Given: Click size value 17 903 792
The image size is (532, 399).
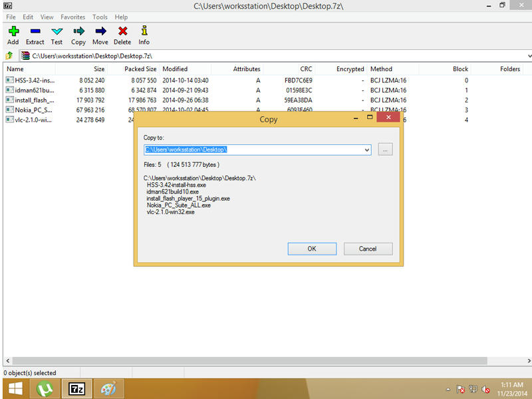Looking at the screenshot, I should pos(90,100).
